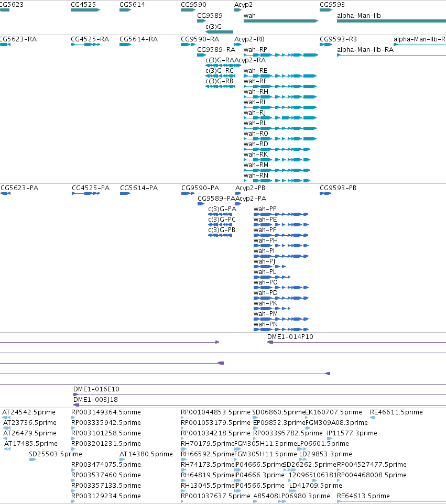The width and height of the screenshot is (446, 504).
Task: Select the wah-PE protein label
Action: 265,219
